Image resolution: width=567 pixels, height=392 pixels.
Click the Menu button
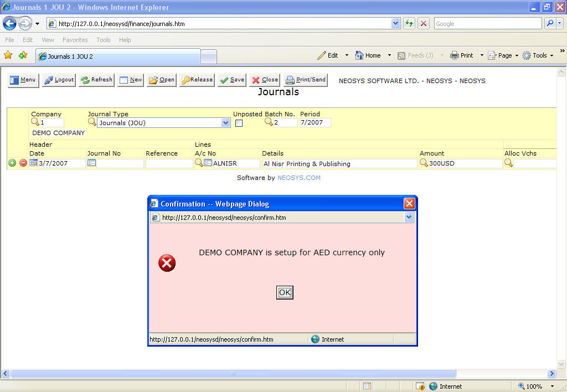(x=23, y=80)
